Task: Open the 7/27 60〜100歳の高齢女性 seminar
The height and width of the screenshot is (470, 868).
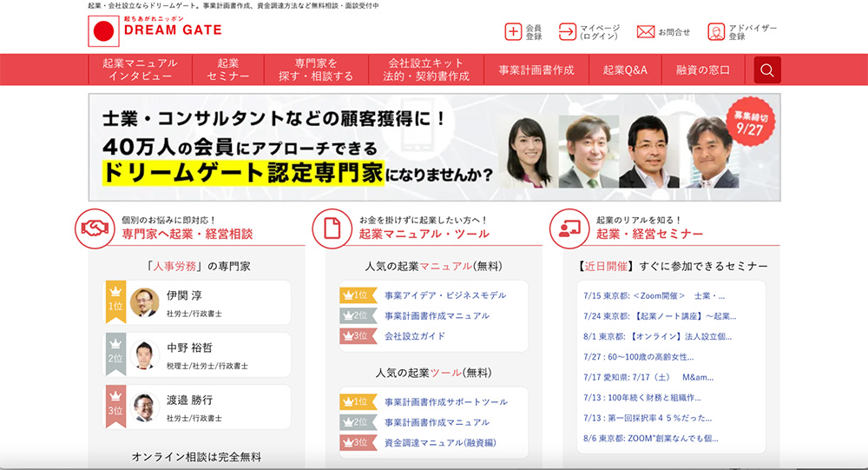Action: 639,357
